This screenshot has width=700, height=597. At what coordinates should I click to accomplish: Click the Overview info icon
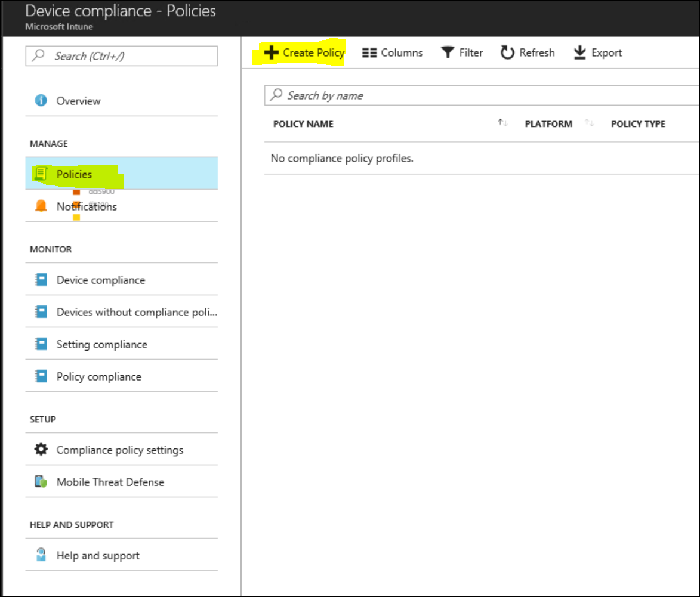41,100
